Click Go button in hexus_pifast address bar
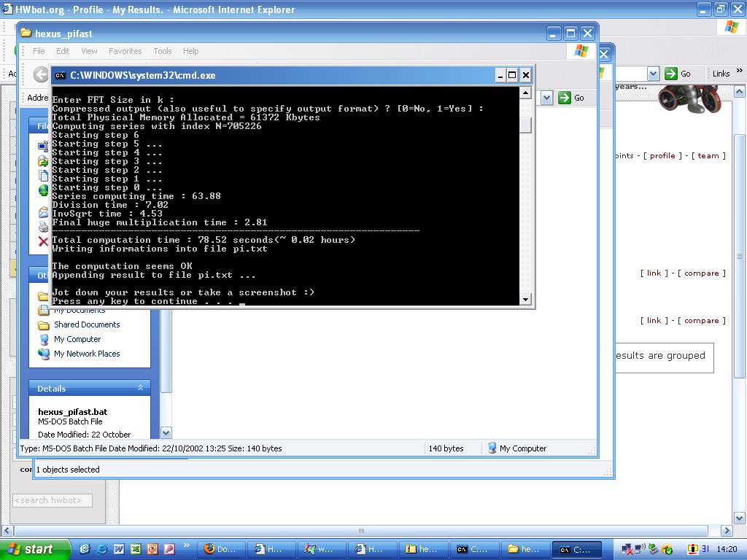The width and height of the screenshot is (747, 560). pos(572,98)
